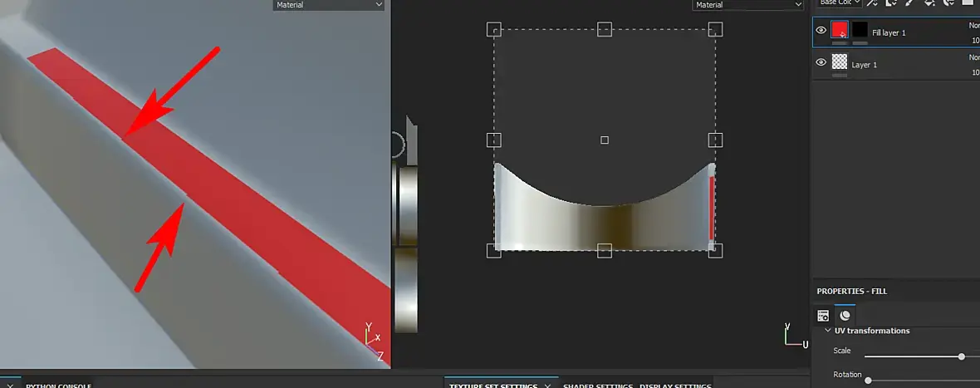
Task: Hide Layer 1 with its eye icon
Action: [821, 62]
